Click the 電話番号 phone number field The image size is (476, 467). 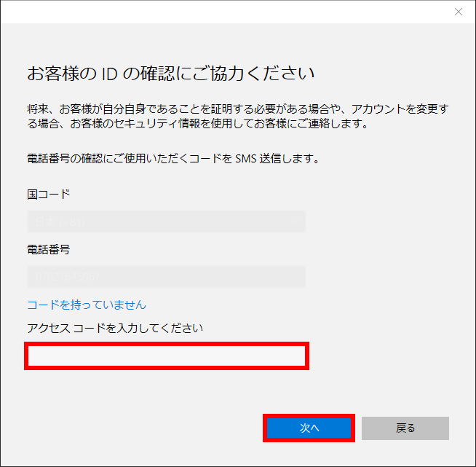coord(166,277)
